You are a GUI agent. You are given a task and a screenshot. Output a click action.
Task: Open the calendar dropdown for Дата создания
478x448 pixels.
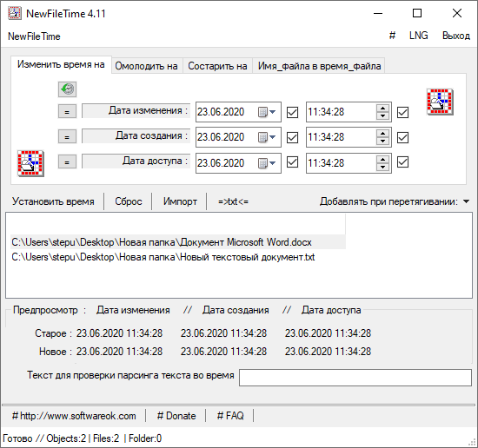pos(268,137)
